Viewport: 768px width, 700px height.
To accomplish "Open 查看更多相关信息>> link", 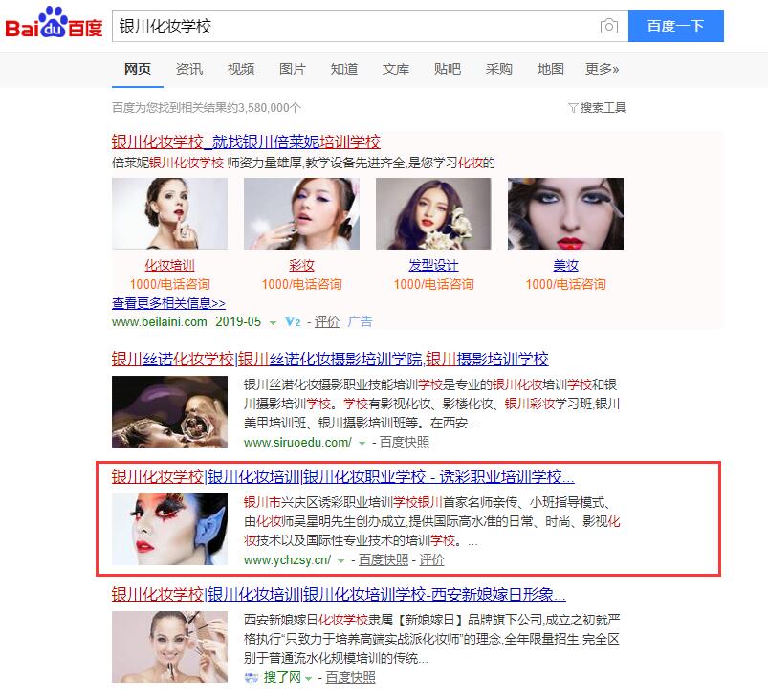I will 168,303.
